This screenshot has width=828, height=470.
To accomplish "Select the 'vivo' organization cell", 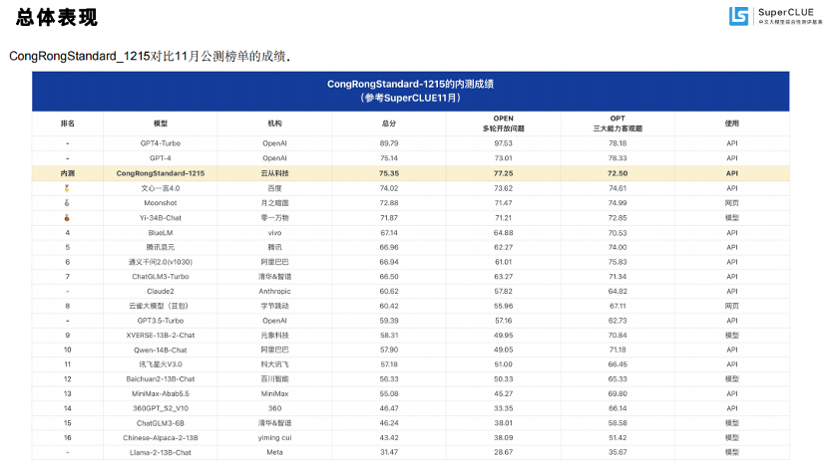I will click(x=275, y=232).
